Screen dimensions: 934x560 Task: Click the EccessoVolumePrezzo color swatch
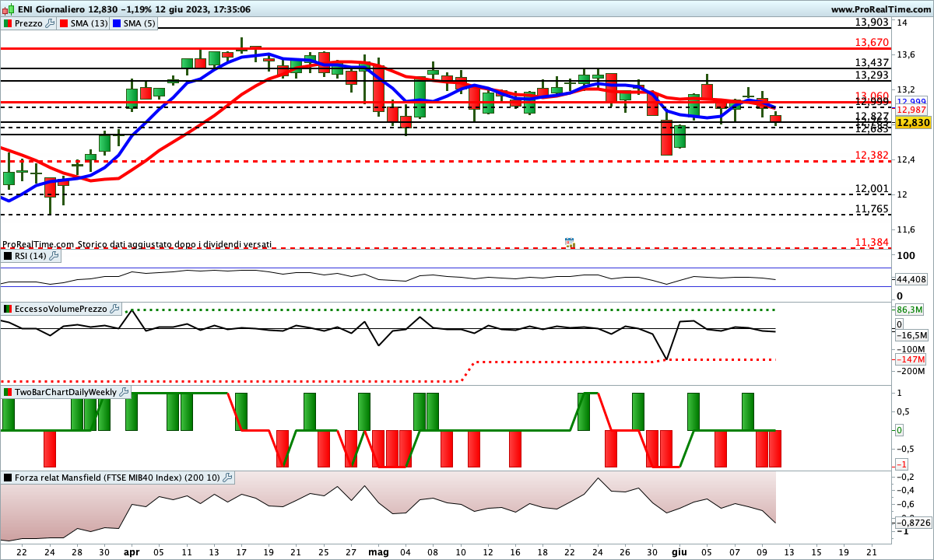point(8,309)
